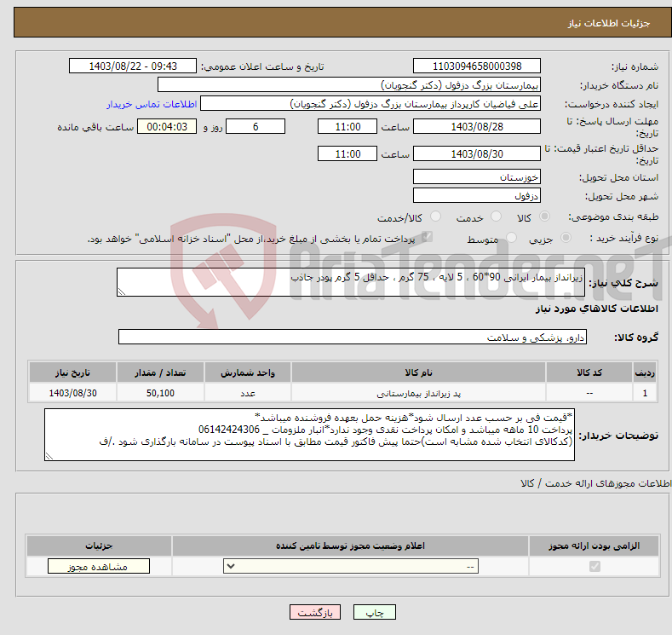Click the city field دزفول

coord(477,195)
